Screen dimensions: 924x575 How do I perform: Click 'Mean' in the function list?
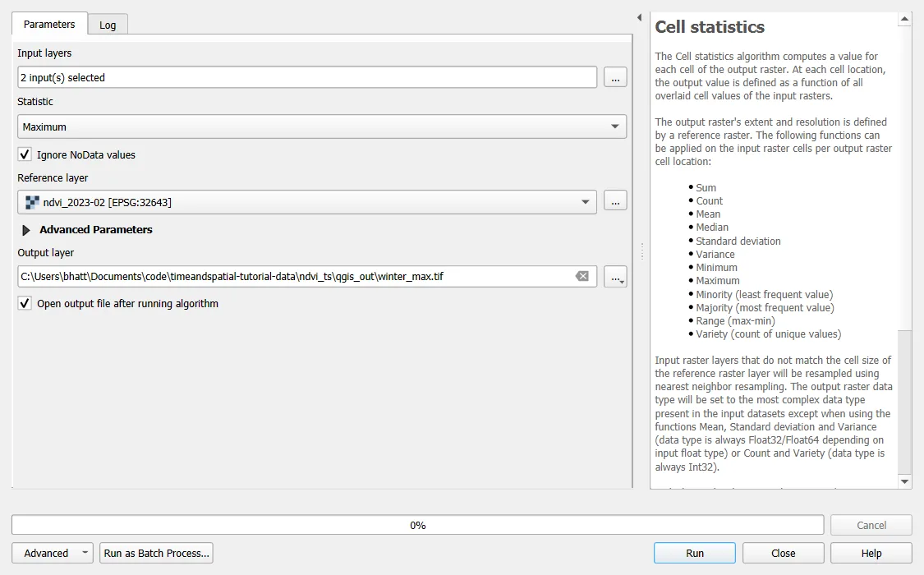pos(708,214)
